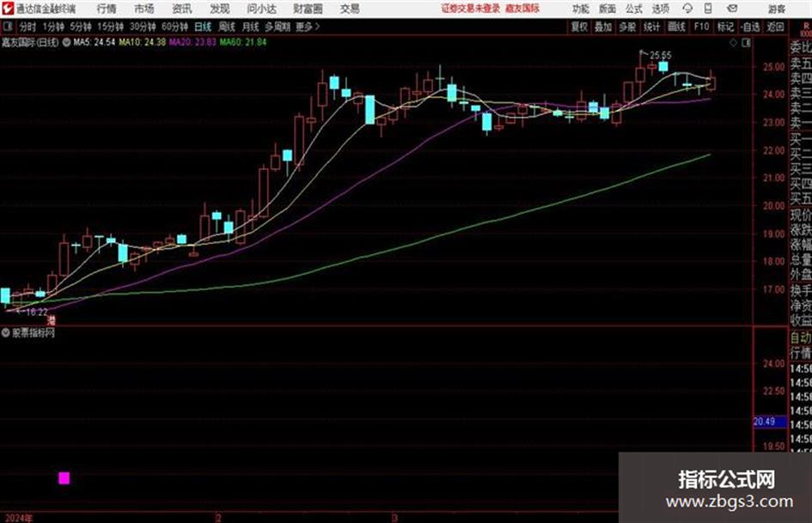Click the diamond icon above the chart

[733, 43]
